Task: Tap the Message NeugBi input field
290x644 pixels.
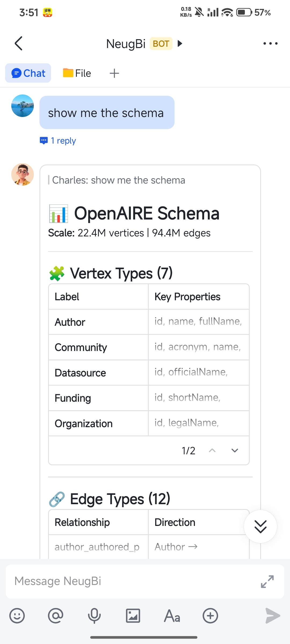Action: (145, 581)
